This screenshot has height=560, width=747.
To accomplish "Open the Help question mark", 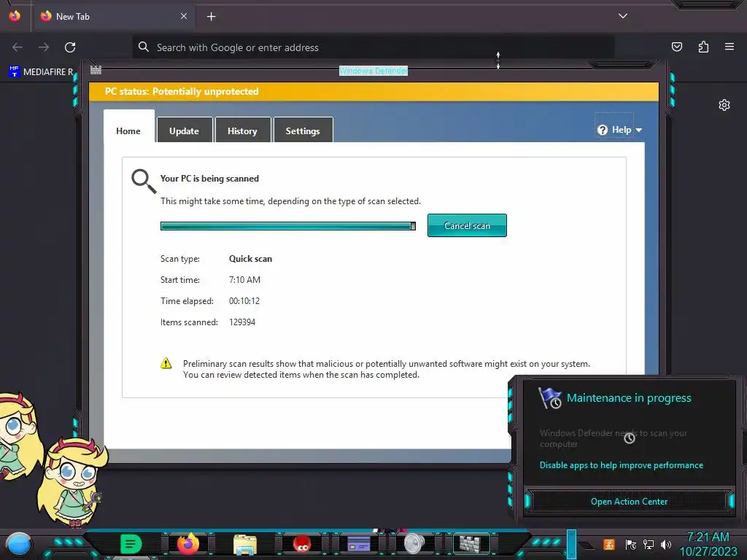I will tap(602, 130).
